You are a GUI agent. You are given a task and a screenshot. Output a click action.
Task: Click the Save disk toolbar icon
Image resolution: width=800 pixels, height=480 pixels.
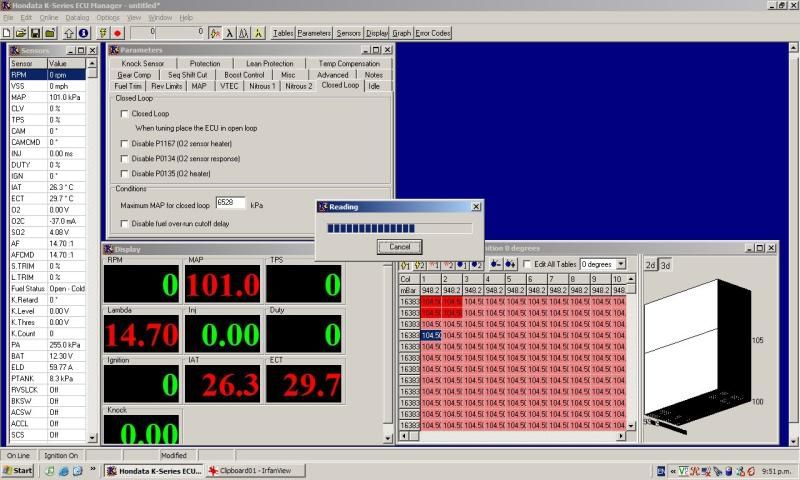point(35,33)
